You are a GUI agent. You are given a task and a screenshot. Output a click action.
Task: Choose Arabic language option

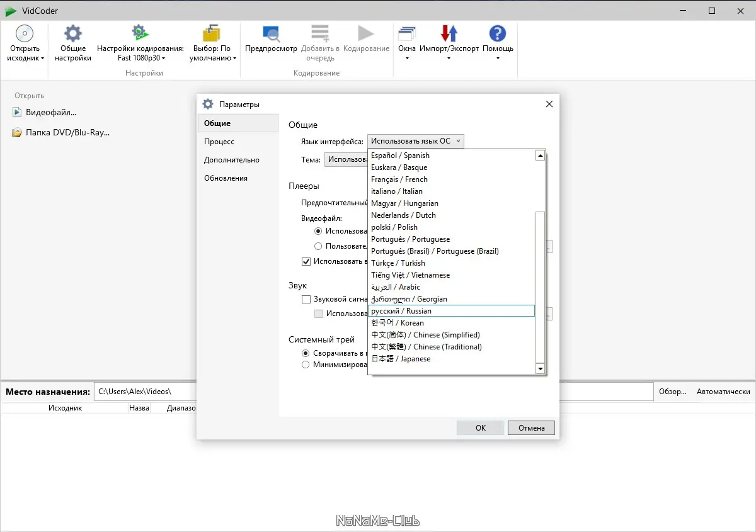[451, 287]
